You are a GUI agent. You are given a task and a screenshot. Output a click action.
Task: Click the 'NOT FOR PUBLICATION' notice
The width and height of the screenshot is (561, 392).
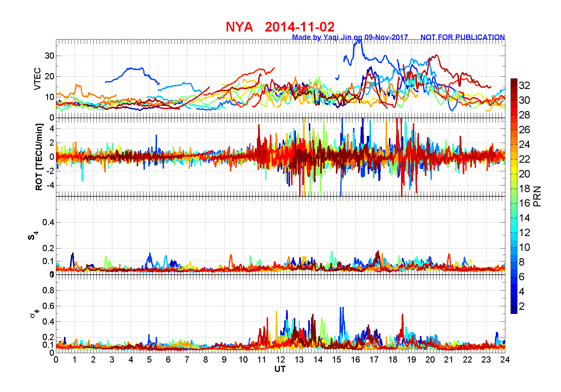tap(463, 37)
